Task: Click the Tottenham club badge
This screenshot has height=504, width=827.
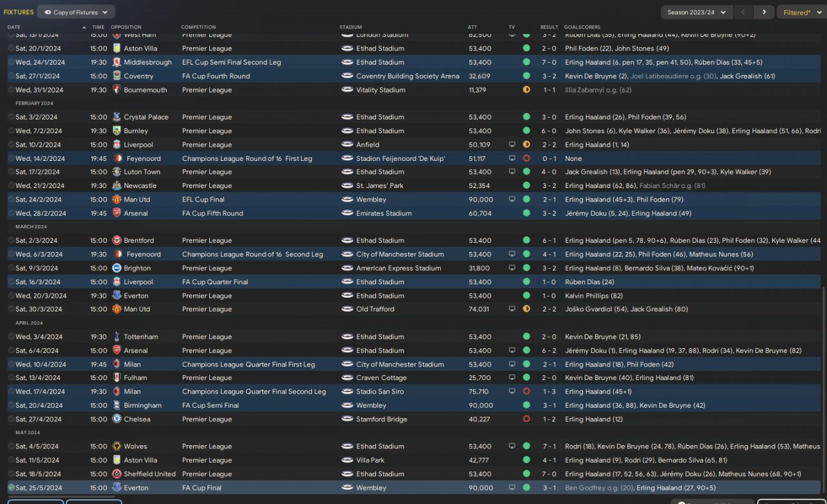Action: point(117,337)
